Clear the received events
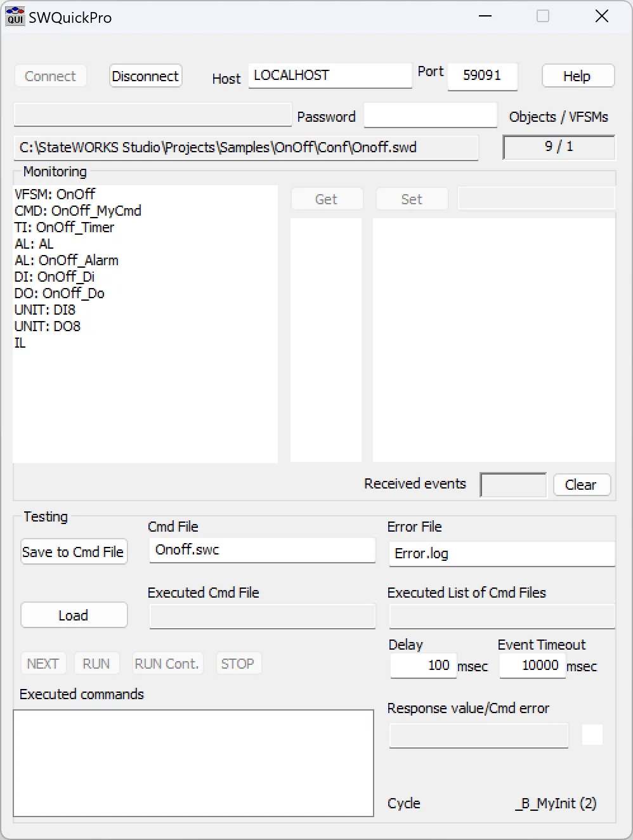This screenshot has height=840, width=633. [581, 485]
